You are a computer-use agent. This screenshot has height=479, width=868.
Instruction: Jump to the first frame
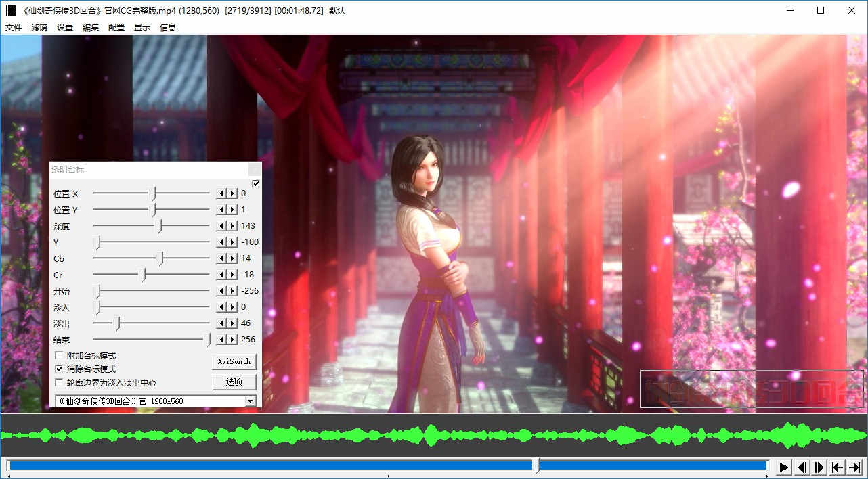838,467
